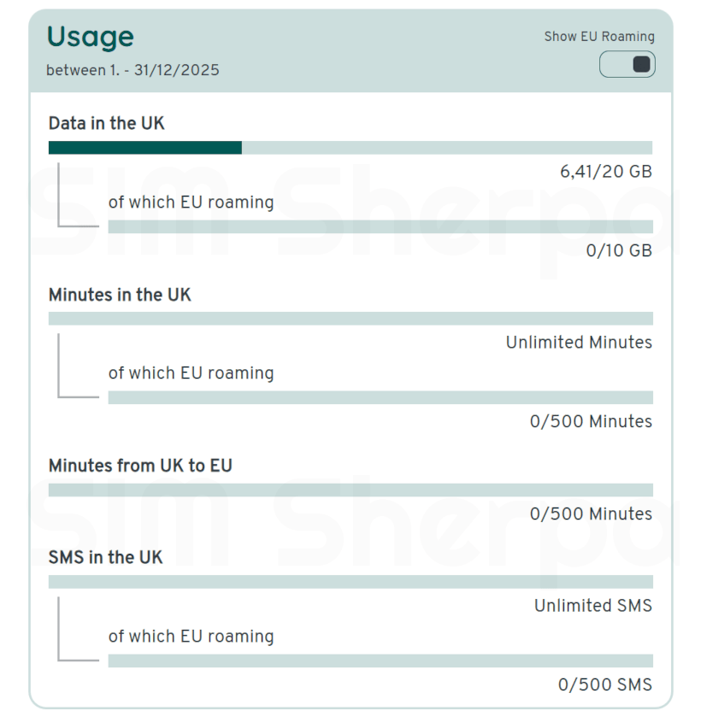Select the Unlimited Minutes label

[x=578, y=342]
